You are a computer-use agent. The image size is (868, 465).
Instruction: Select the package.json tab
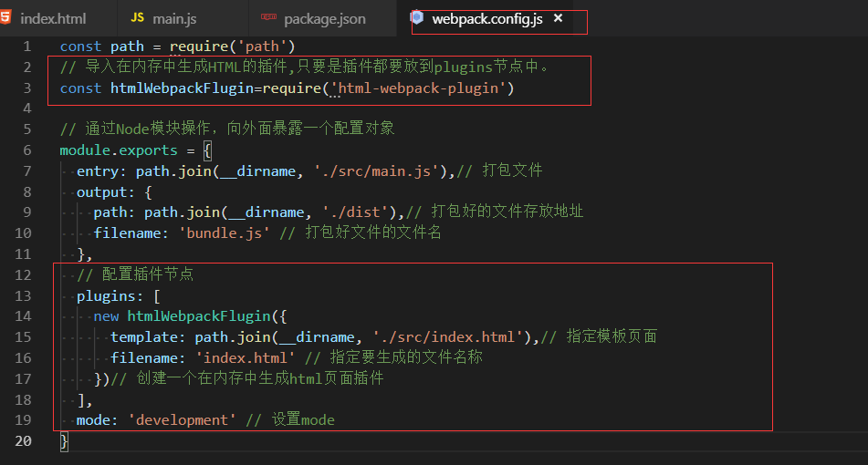324,19
